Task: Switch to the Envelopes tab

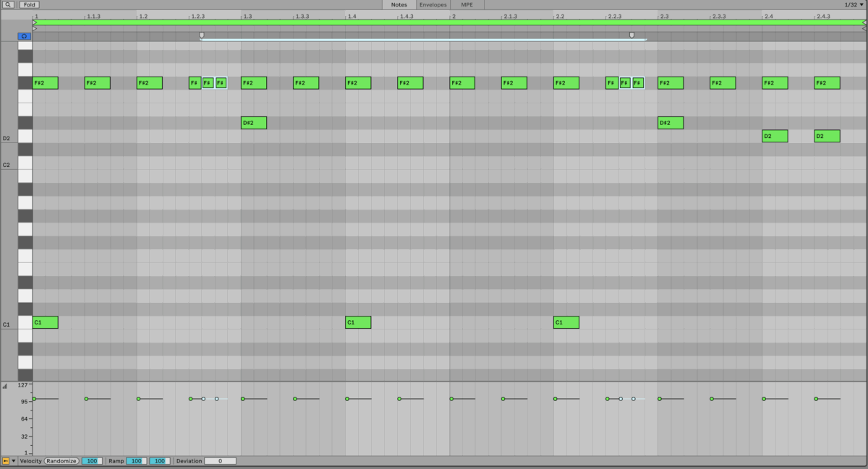Action: 433,4
